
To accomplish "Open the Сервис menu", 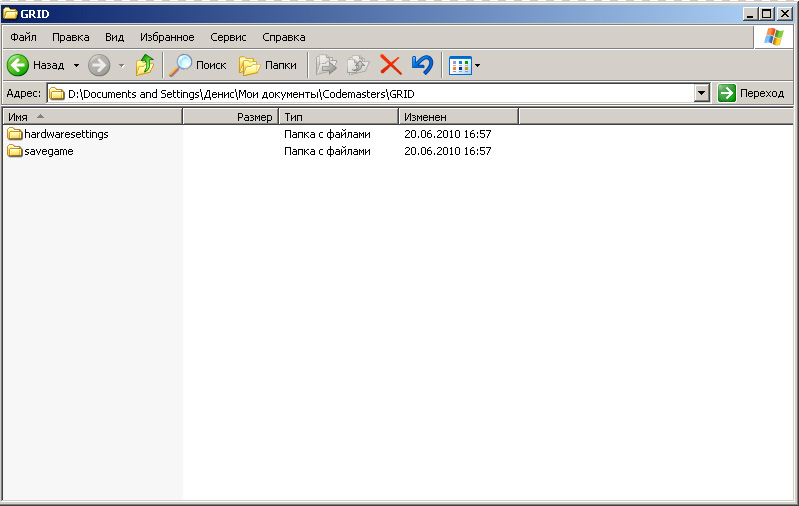I will (228, 37).
